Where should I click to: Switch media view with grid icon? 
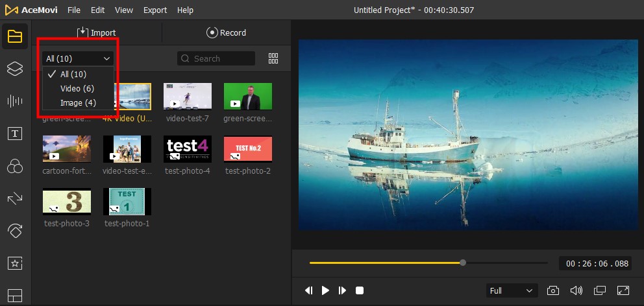[273, 58]
